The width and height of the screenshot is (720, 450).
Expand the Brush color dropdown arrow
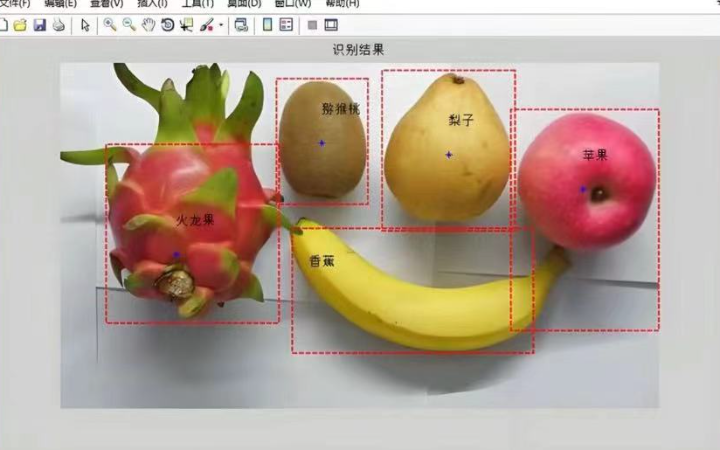pos(221,25)
